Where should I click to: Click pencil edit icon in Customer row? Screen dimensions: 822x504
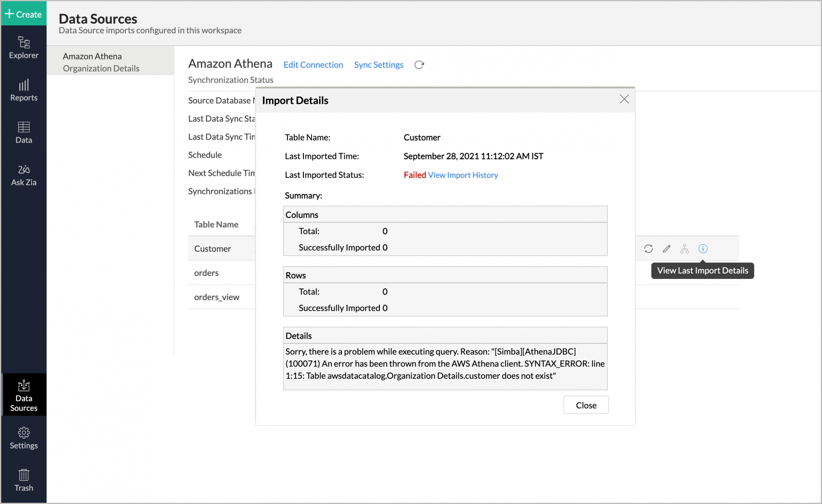[x=666, y=249]
